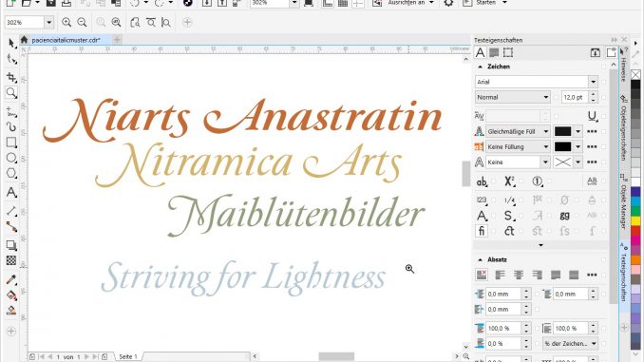
Task: Select the Seite 1 page tab
Action: pos(127,356)
